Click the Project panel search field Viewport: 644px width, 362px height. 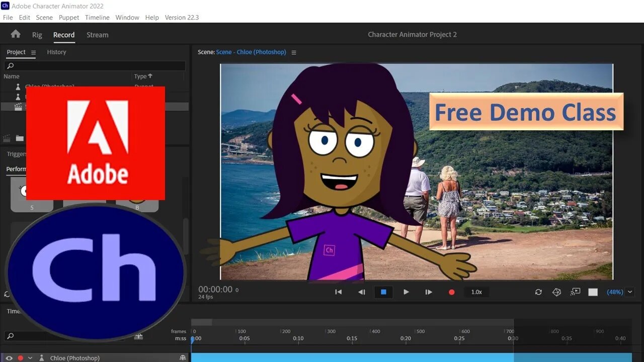95,66
